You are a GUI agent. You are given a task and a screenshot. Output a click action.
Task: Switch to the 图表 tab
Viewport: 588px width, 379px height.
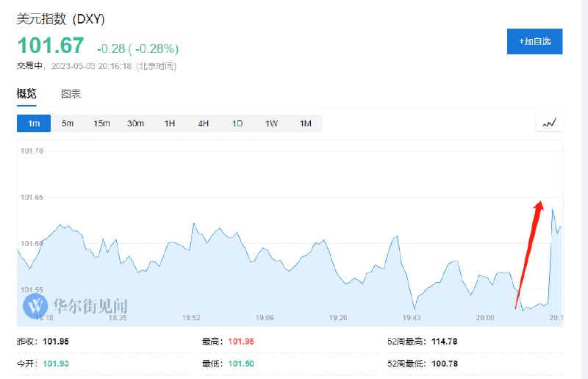click(x=71, y=94)
